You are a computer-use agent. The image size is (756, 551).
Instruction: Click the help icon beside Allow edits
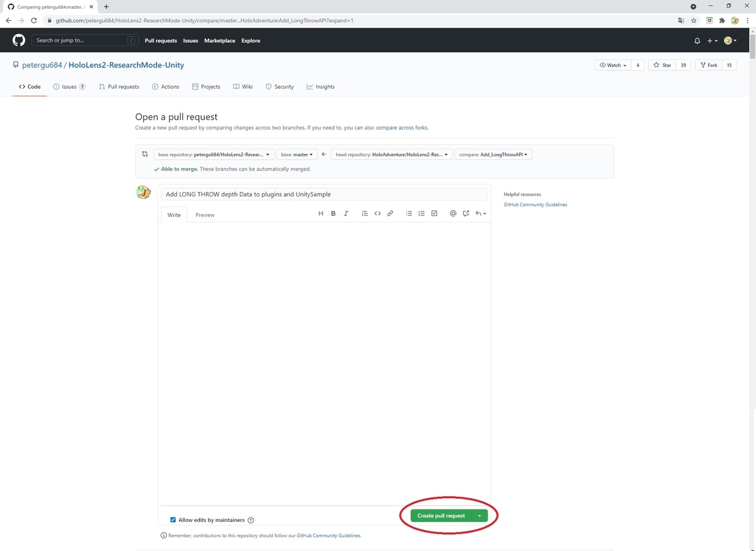click(251, 520)
